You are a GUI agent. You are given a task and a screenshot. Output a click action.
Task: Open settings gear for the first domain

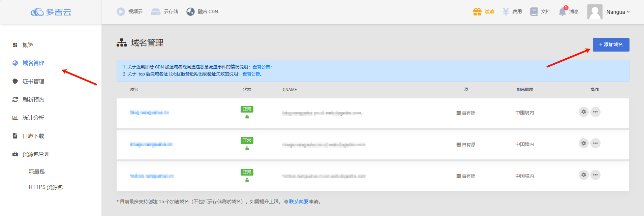point(583,112)
